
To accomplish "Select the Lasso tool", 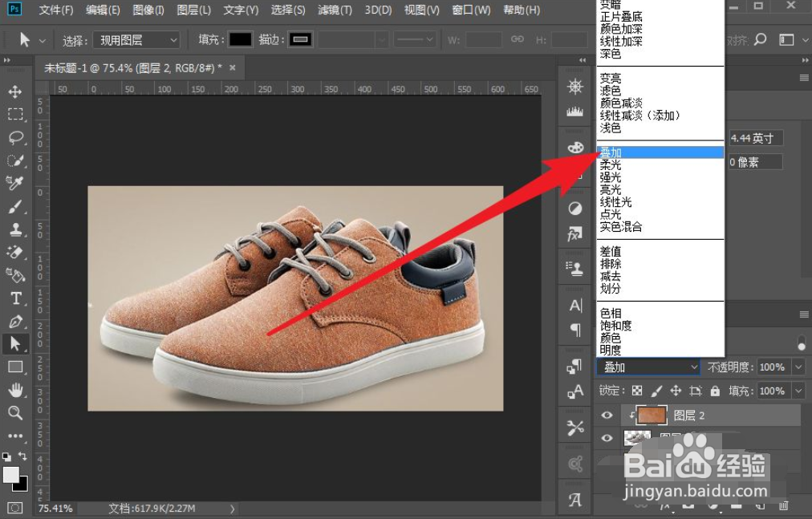I will [x=15, y=137].
